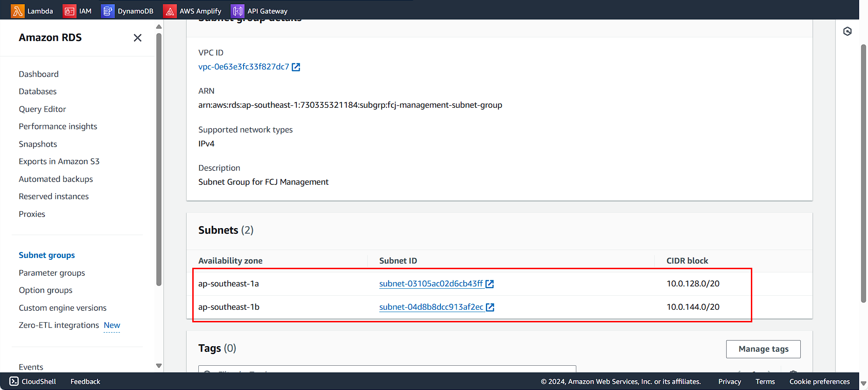
Task: Open the API Gateway shortcut icon
Action: (x=238, y=11)
